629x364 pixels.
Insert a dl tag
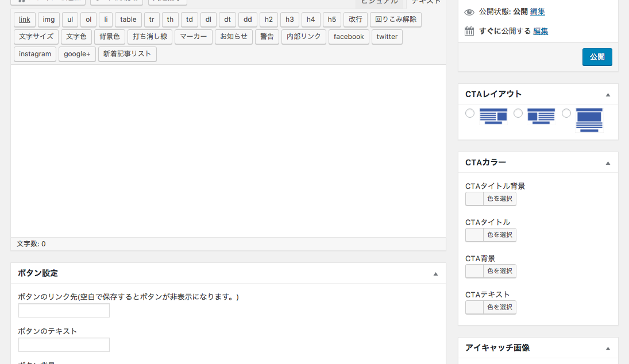click(208, 20)
